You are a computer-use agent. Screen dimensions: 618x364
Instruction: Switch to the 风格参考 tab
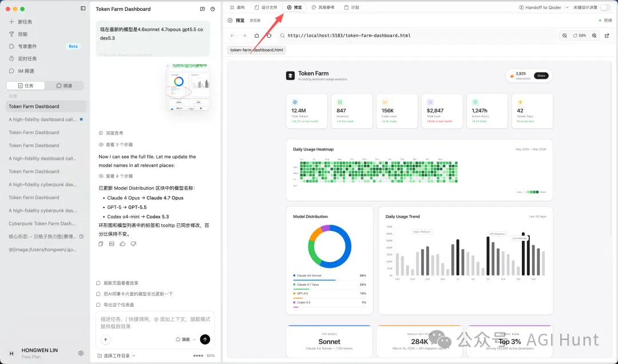[x=323, y=7]
